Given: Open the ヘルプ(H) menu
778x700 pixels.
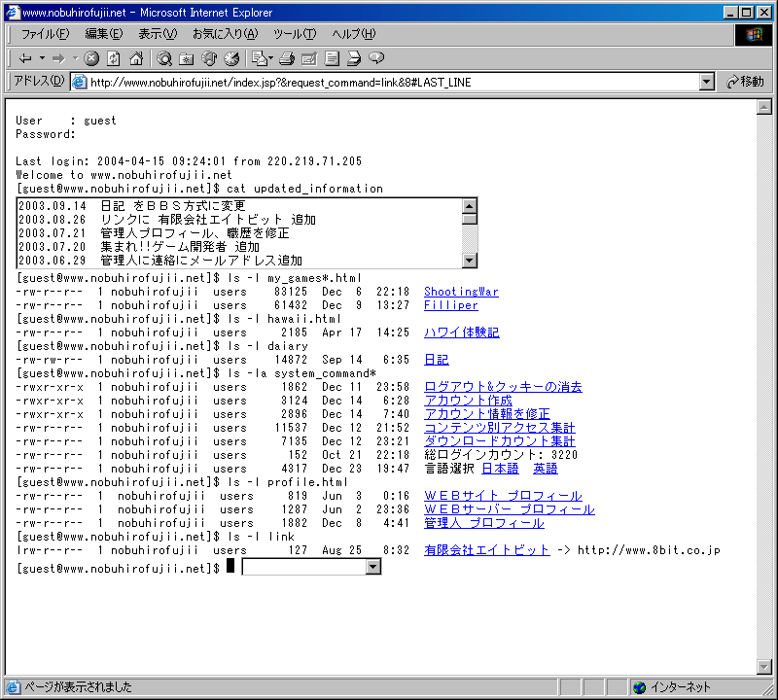Looking at the screenshot, I should pyautogui.click(x=353, y=34).
